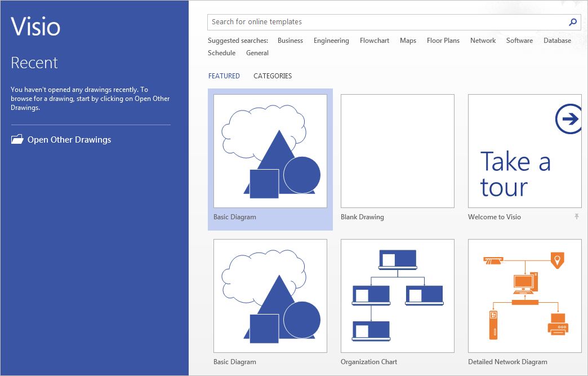Image resolution: width=588 pixels, height=376 pixels.
Task: Choose the Blank Drawing template thumbnail
Action: [398, 151]
